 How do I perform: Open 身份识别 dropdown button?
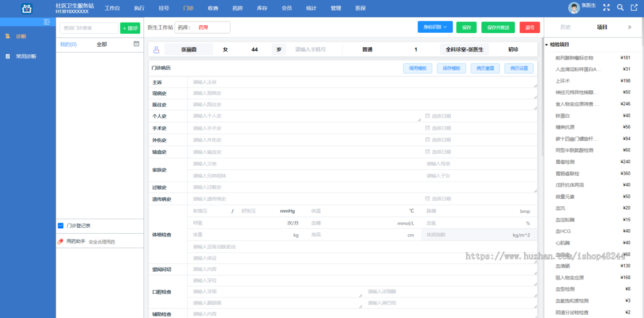[x=435, y=27]
